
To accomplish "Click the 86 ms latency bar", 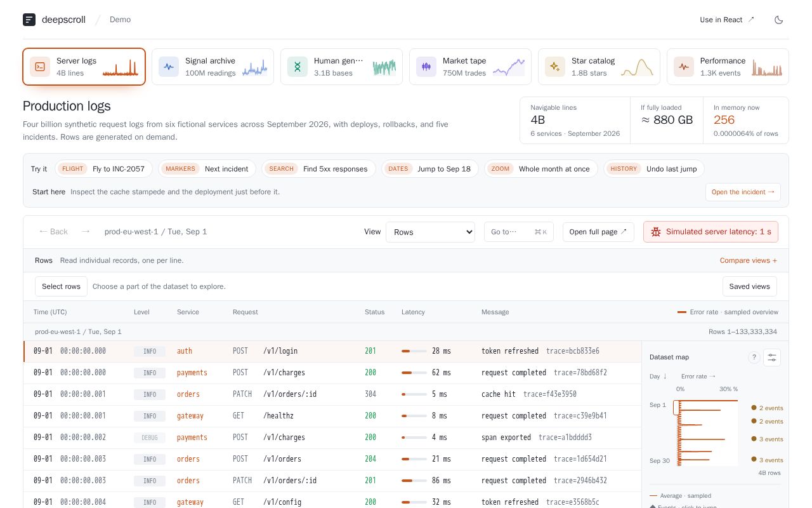I will 414,481.
